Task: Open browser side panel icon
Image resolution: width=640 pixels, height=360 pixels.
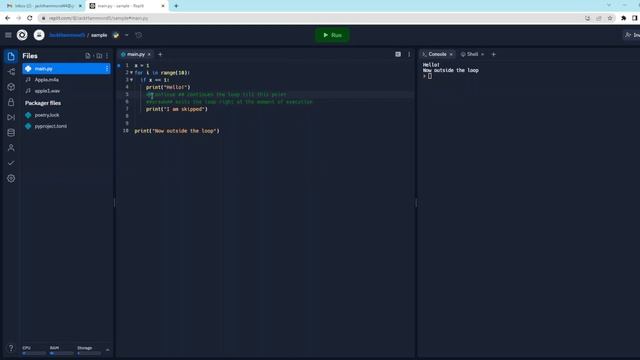Action: pos(635,18)
